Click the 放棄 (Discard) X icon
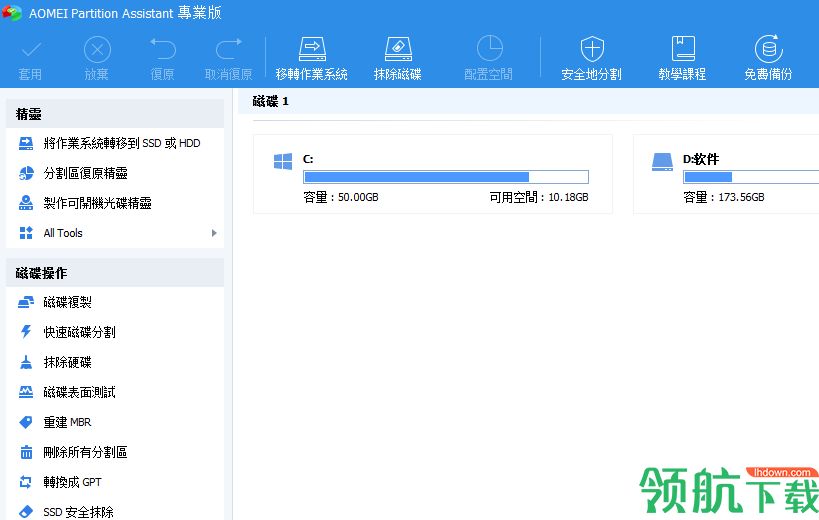 pyautogui.click(x=97, y=50)
